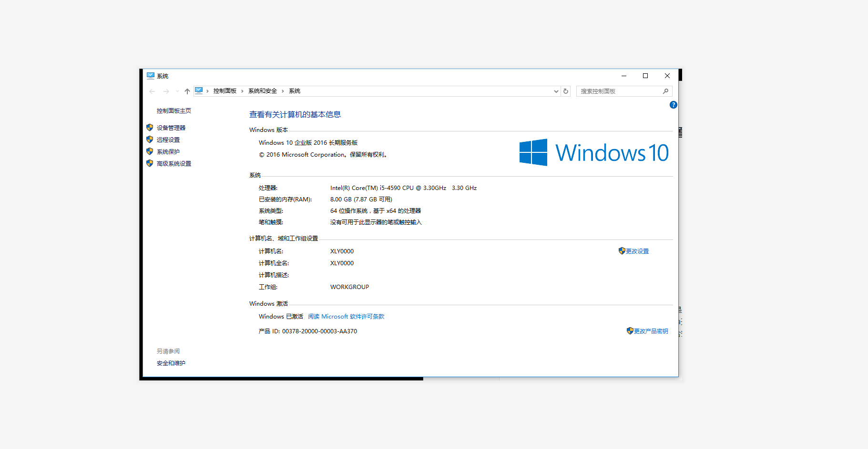This screenshot has width=868, height=449.
Task: Click shield icon next to 更改设置
Action: [x=622, y=250]
